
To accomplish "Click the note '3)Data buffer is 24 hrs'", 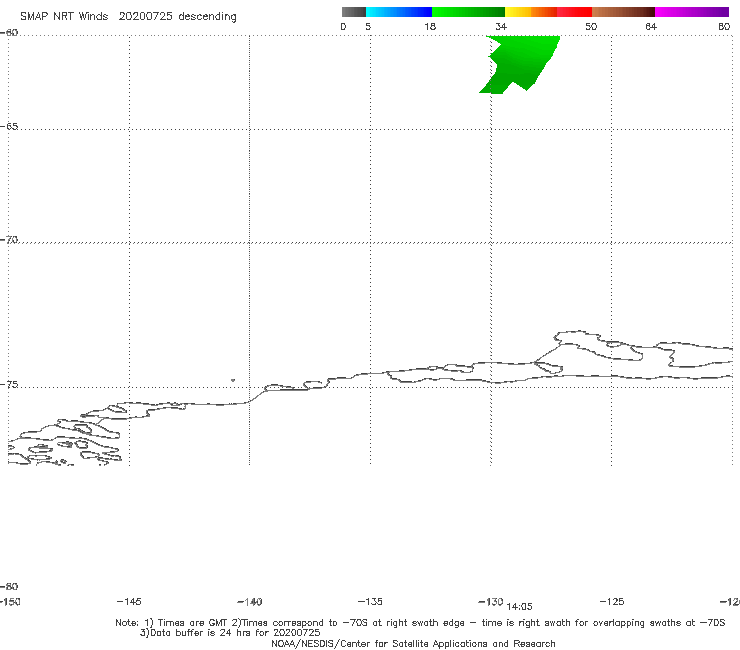I will tap(230, 633).
